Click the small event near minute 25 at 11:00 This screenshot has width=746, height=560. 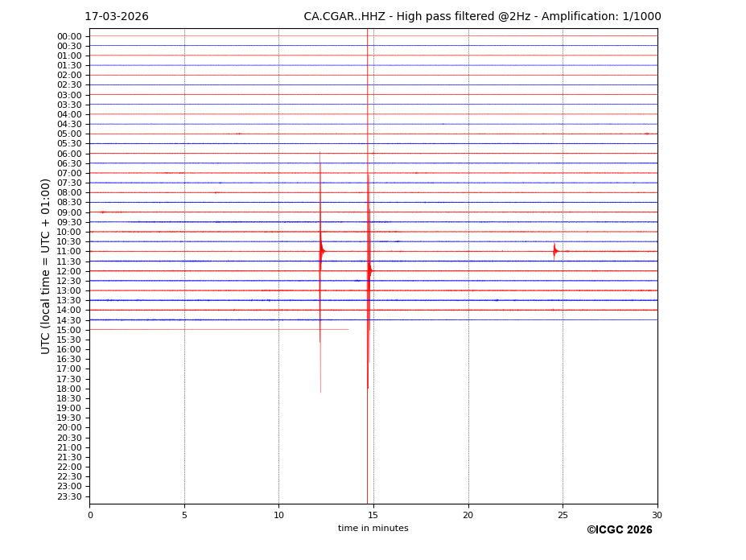pos(554,251)
